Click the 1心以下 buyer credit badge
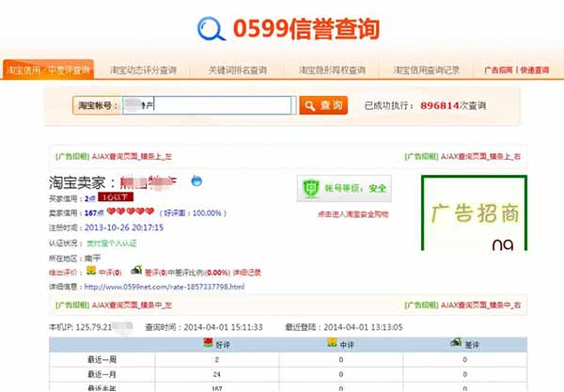564x392 pixels. tap(116, 197)
